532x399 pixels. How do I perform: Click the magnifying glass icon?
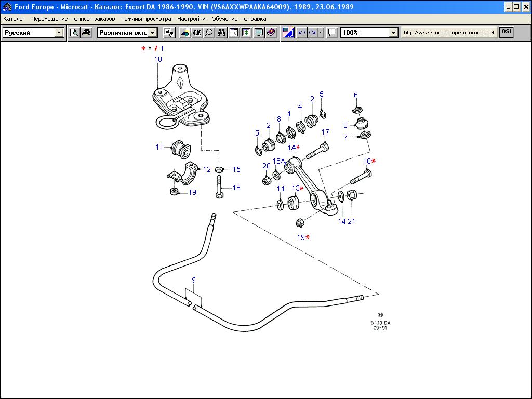tap(209, 33)
